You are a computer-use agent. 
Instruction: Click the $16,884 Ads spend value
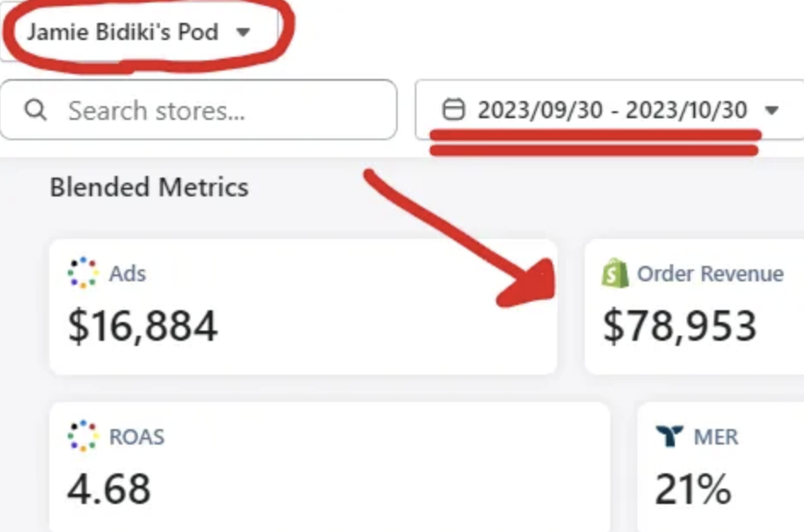(x=143, y=327)
